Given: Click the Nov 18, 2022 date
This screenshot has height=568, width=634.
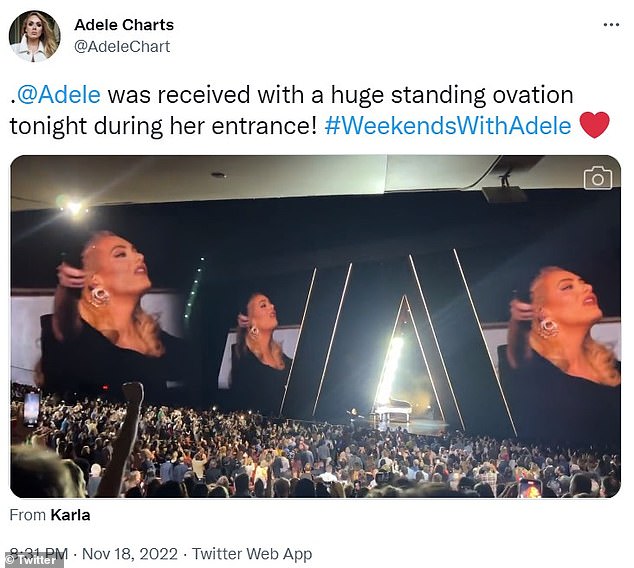Looking at the screenshot, I should (128, 553).
